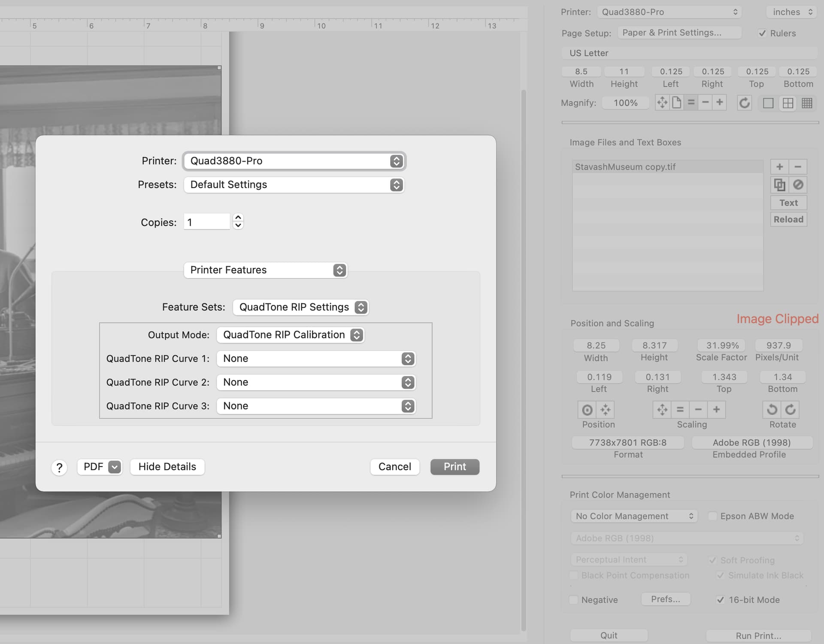Increase copies with the stepper up arrow

pos(238,217)
